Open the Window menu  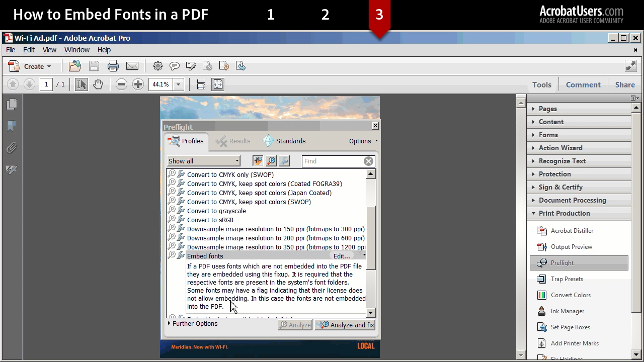pos(76,50)
